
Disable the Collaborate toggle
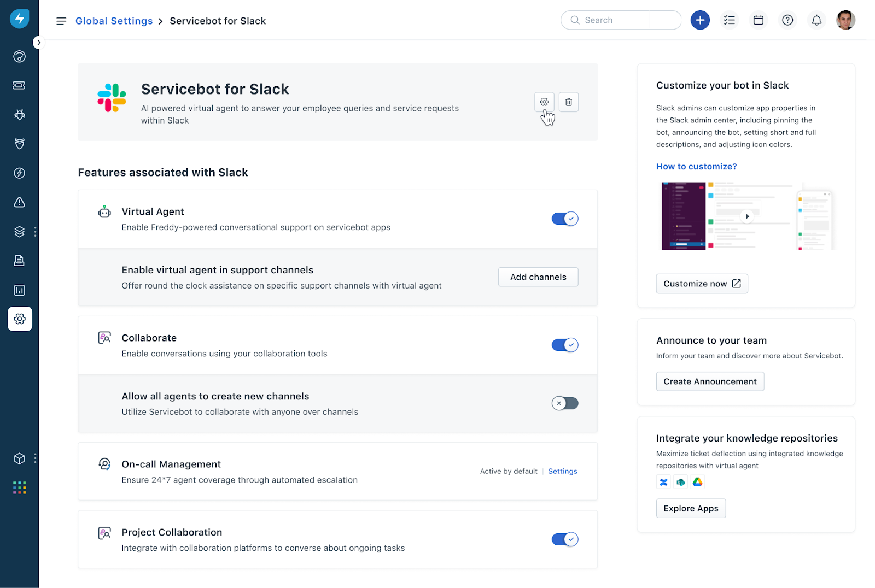coord(565,345)
